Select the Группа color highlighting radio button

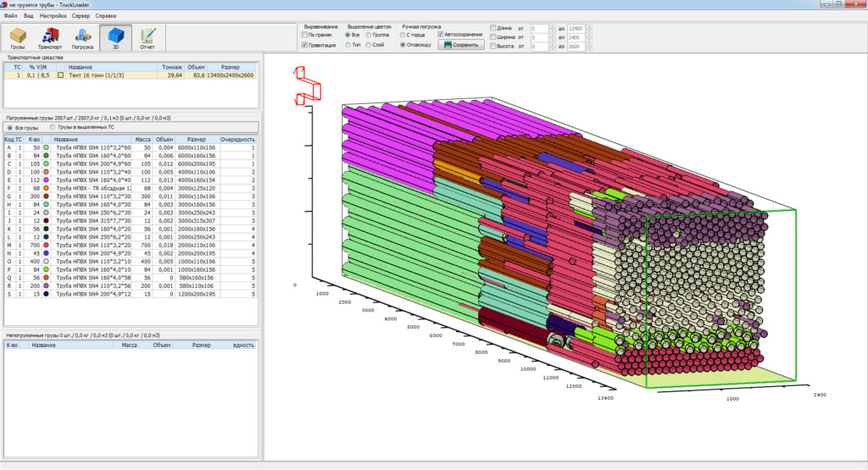click(369, 35)
